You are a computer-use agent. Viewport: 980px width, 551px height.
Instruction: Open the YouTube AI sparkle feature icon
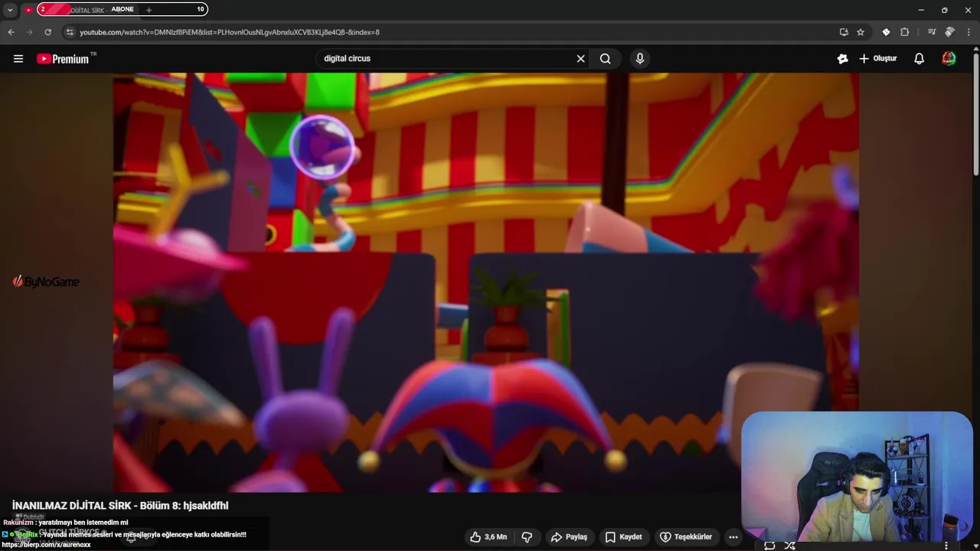coord(842,59)
